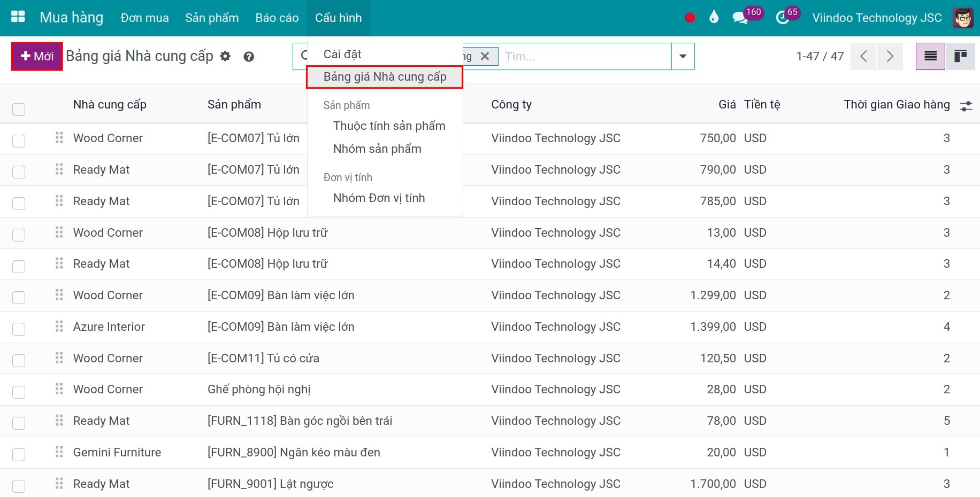
Task: Click drag handle of Azure Interior row
Action: [x=59, y=327]
